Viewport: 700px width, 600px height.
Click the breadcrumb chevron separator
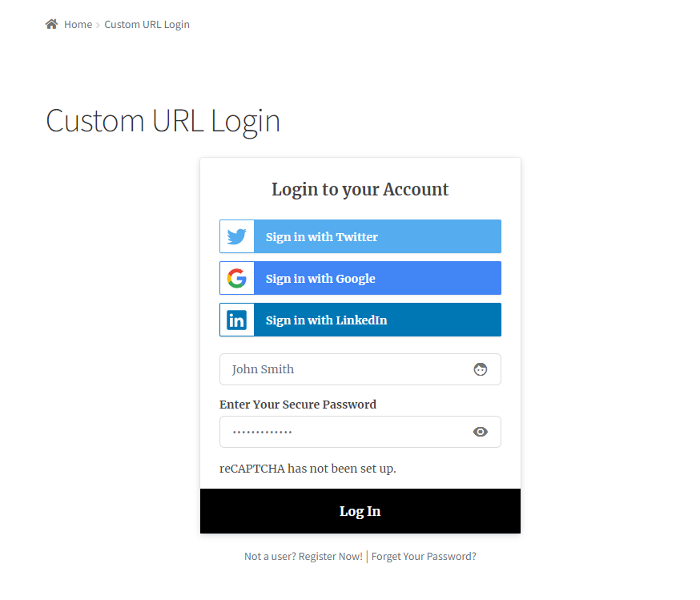[x=98, y=25]
